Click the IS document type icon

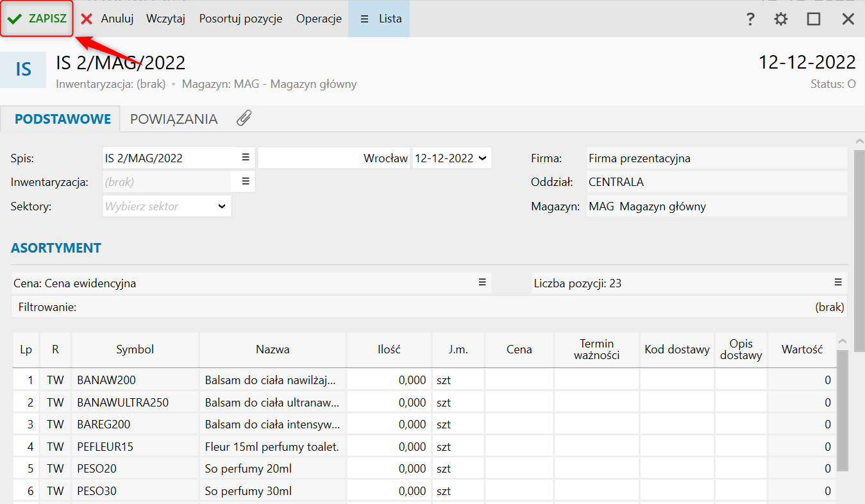pyautogui.click(x=23, y=69)
